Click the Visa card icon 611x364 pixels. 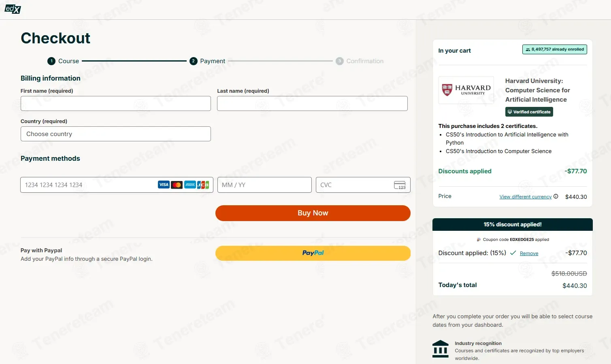pos(164,185)
